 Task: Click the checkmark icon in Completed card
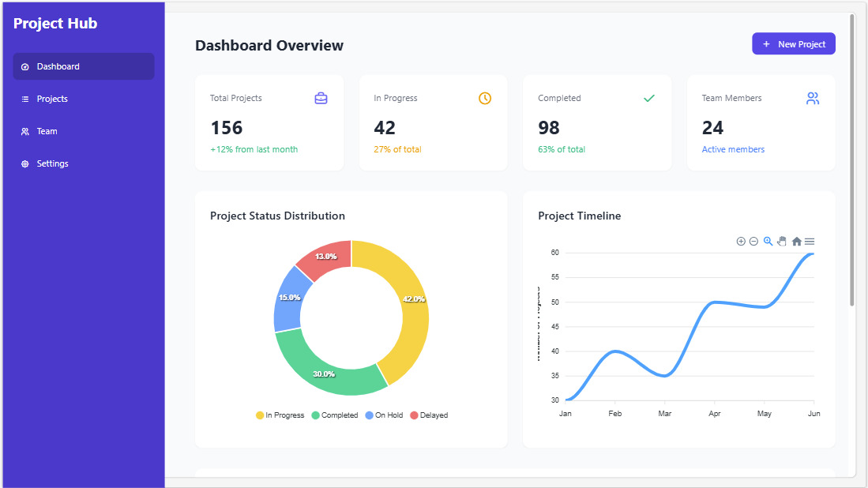(649, 99)
